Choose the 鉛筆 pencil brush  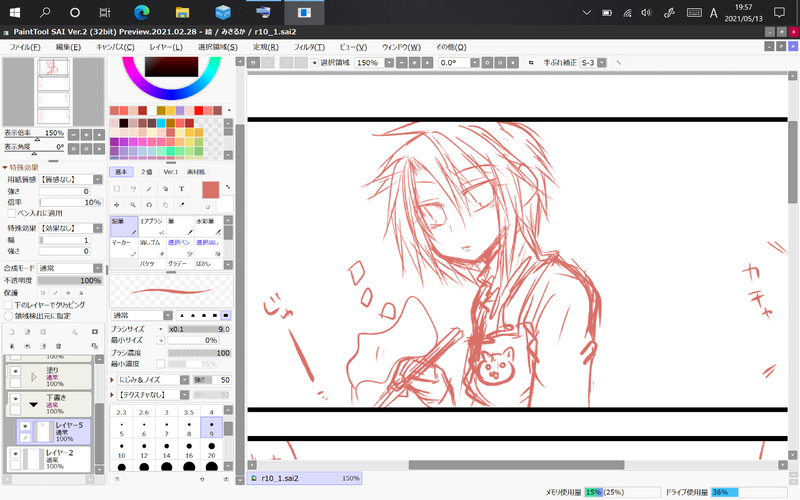124,227
